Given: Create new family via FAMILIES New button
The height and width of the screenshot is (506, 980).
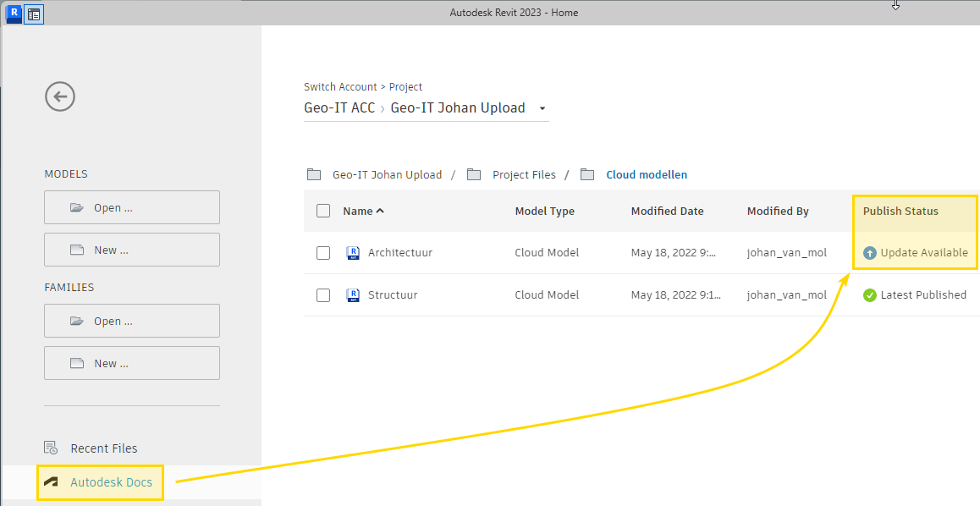Looking at the screenshot, I should 132,364.
